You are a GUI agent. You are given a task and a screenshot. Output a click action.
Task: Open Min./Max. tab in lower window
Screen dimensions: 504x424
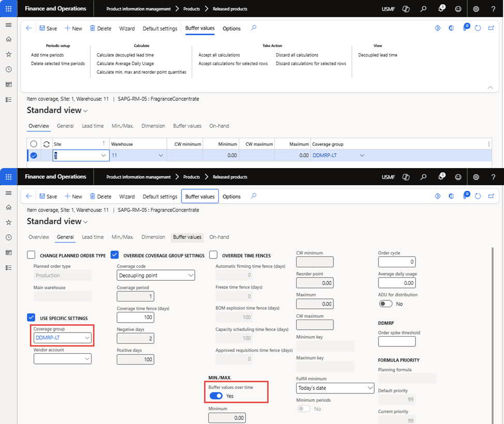click(x=123, y=237)
